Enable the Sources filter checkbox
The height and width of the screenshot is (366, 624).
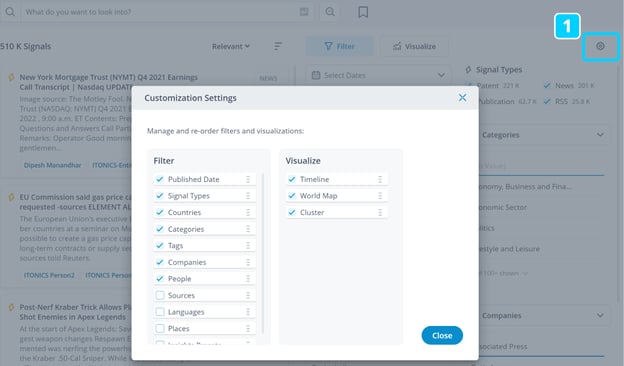click(x=160, y=295)
